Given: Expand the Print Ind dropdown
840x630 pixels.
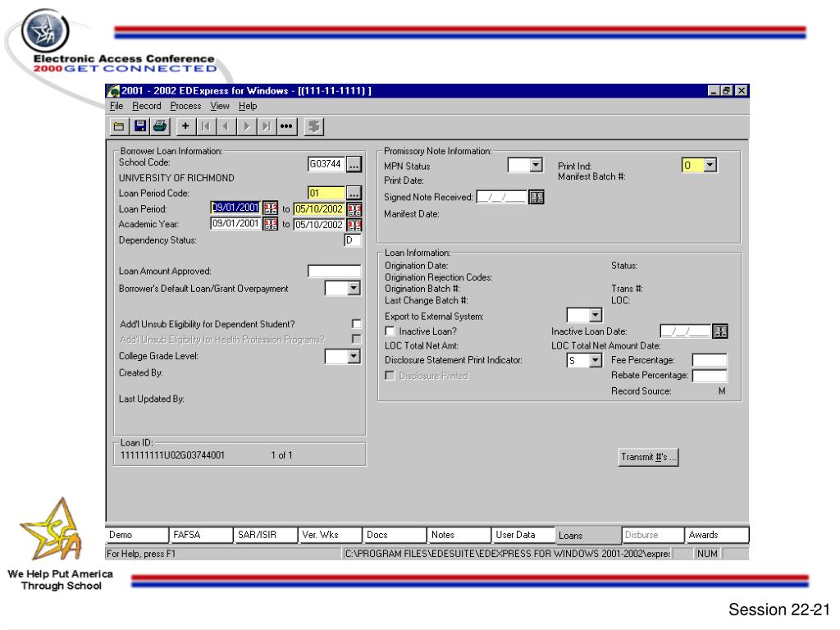Looking at the screenshot, I should (710, 166).
